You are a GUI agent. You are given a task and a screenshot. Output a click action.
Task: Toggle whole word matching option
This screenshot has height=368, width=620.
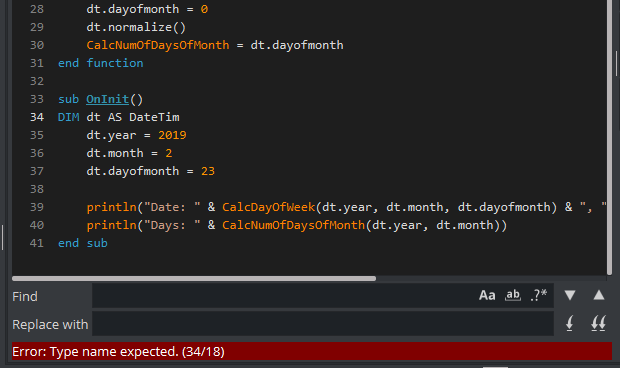(x=513, y=295)
